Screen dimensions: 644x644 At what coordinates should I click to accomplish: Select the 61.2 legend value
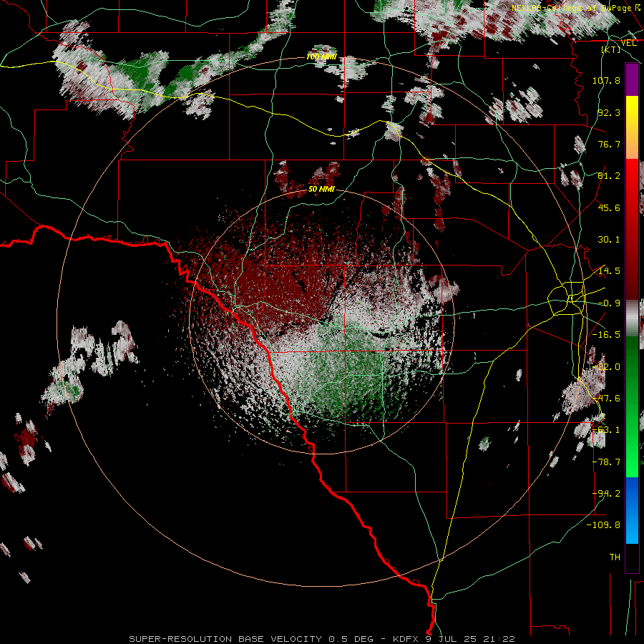click(x=609, y=176)
